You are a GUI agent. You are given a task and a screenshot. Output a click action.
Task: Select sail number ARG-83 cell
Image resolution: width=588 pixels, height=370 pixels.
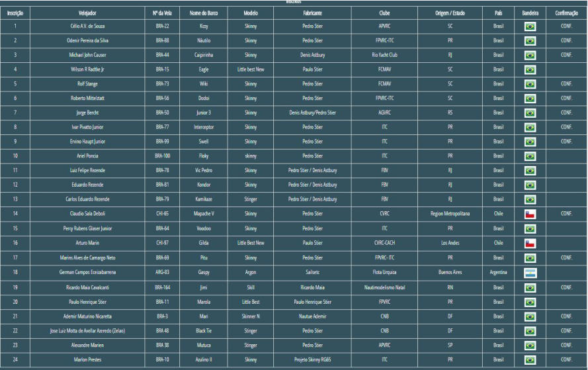162,272
